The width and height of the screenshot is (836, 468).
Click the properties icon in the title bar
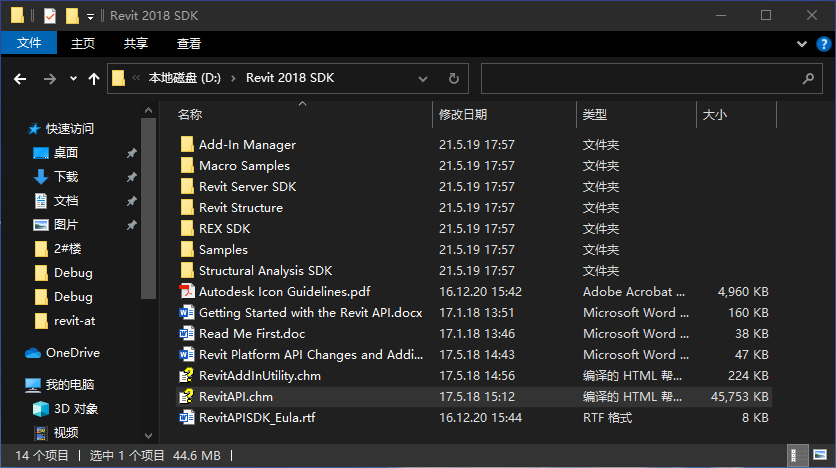point(50,16)
